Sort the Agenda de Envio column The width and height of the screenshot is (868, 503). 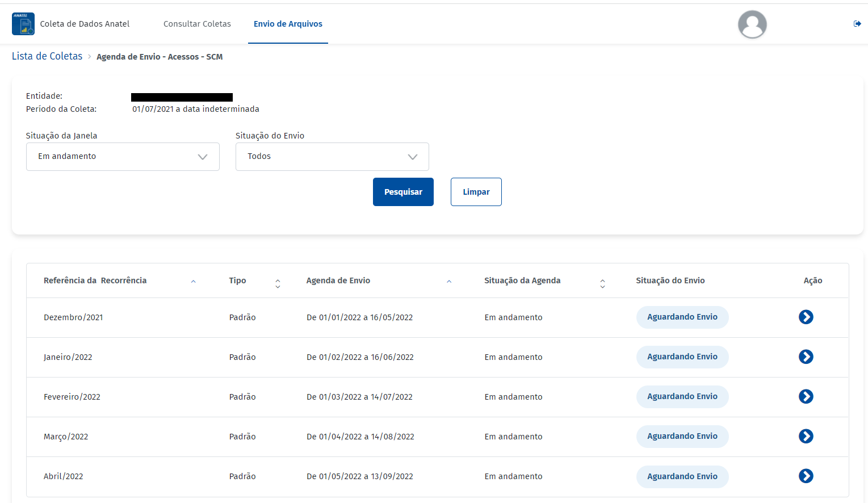[x=449, y=281]
